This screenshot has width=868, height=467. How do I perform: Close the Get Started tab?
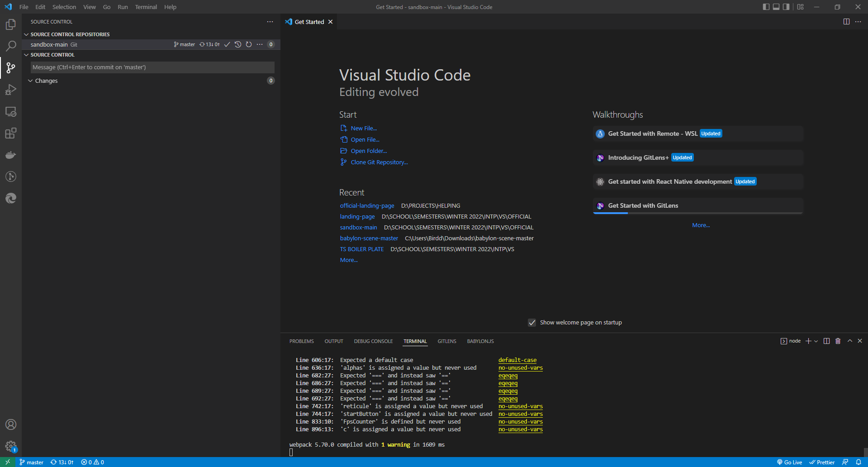pyautogui.click(x=330, y=22)
